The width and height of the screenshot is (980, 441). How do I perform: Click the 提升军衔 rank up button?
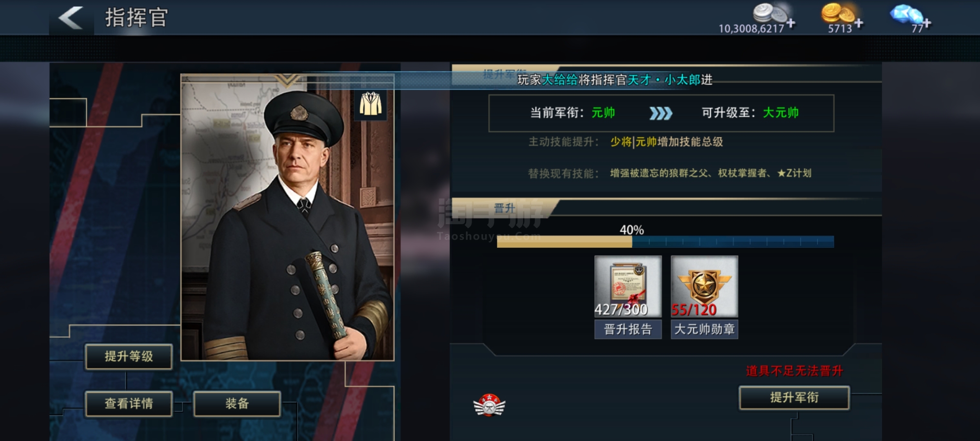(x=794, y=397)
